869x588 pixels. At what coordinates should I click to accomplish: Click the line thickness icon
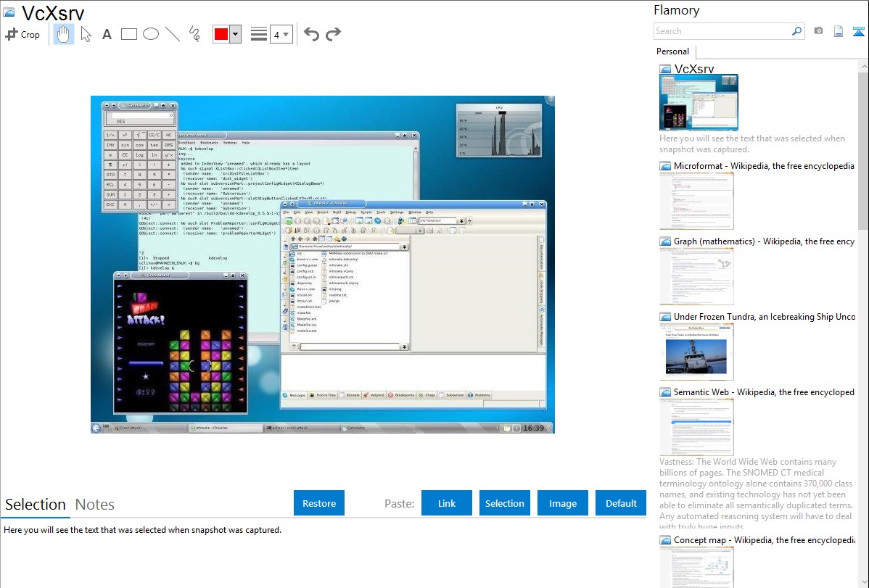tap(259, 34)
